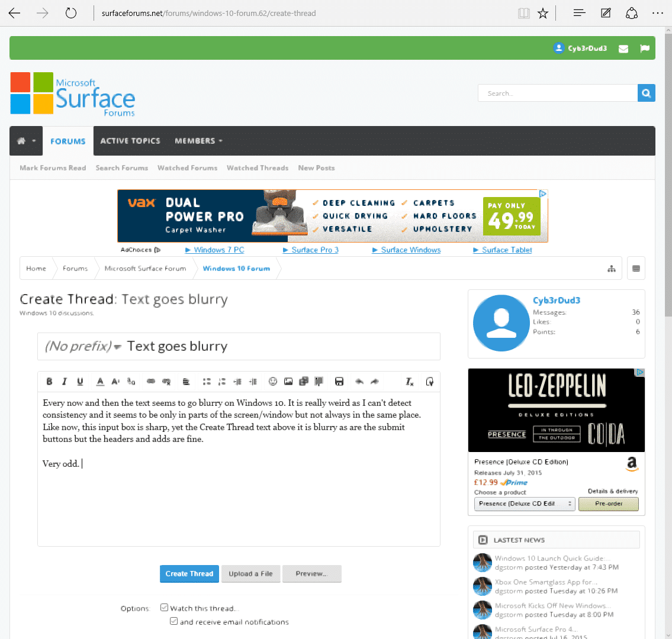Toggle bold formatting in editor
This screenshot has width=672, height=639.
tap(49, 381)
